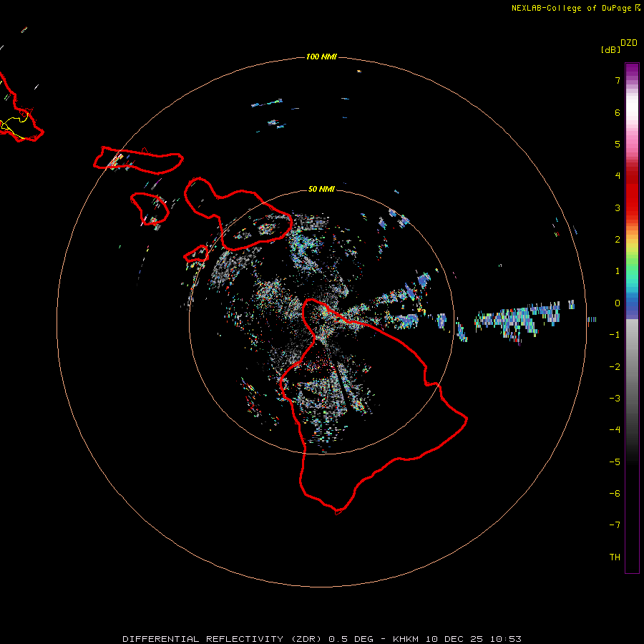
Task: Click the colorbar value 2 label
Action: tap(618, 240)
